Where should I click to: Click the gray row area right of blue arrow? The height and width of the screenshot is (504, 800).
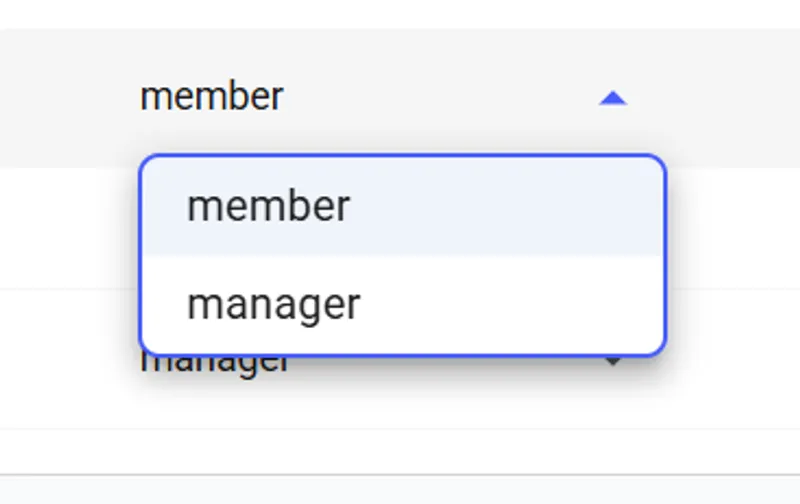click(x=714, y=98)
